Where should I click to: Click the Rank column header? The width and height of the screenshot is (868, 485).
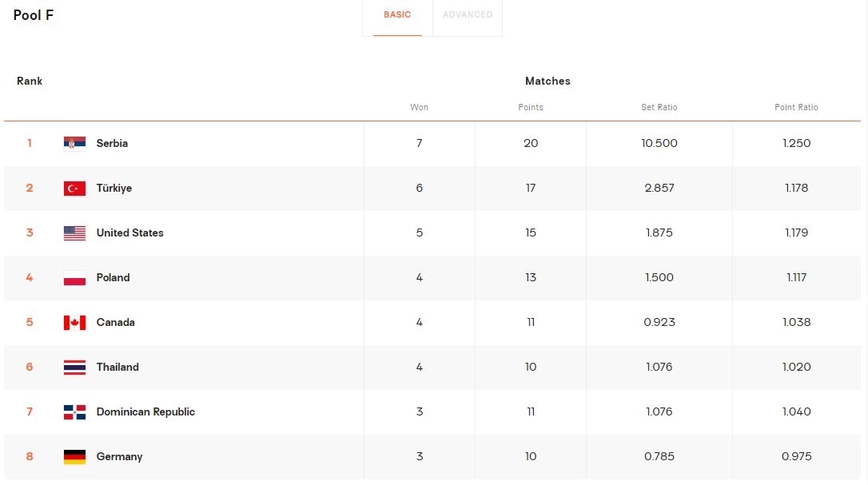pos(30,81)
